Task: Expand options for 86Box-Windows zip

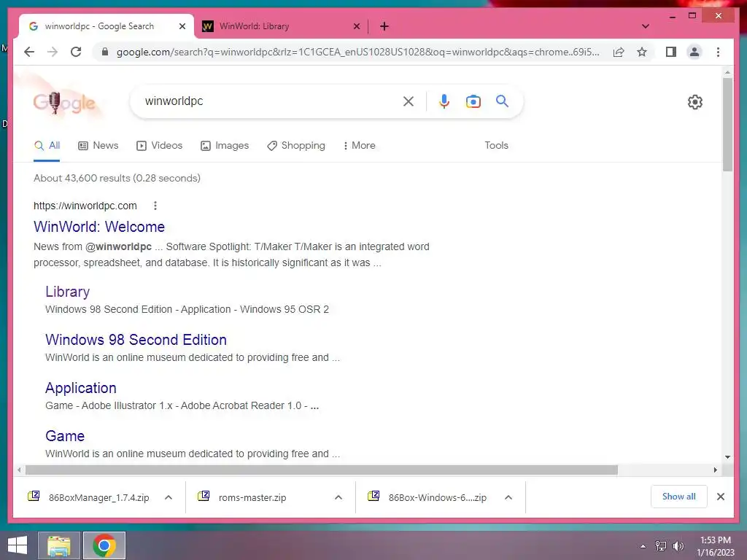Action: point(508,497)
